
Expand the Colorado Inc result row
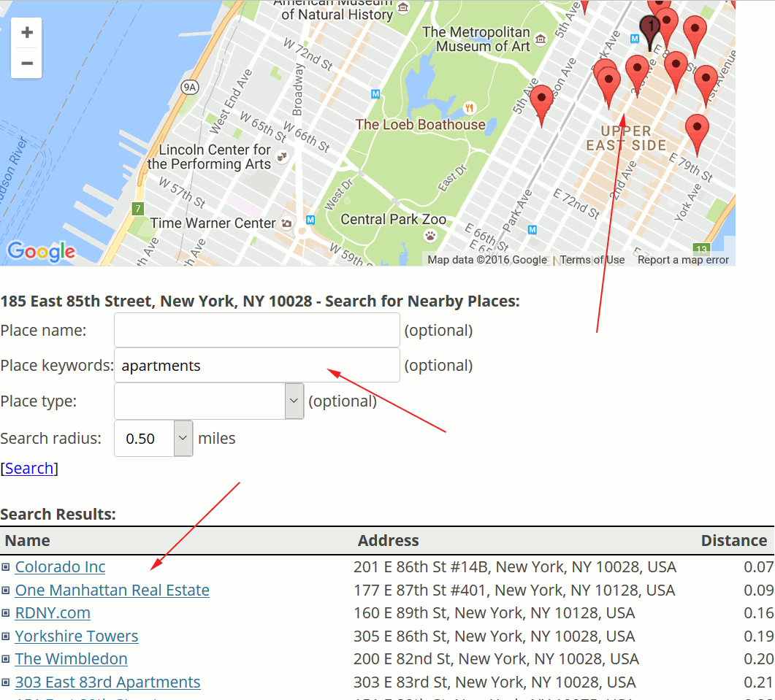coord(5,566)
